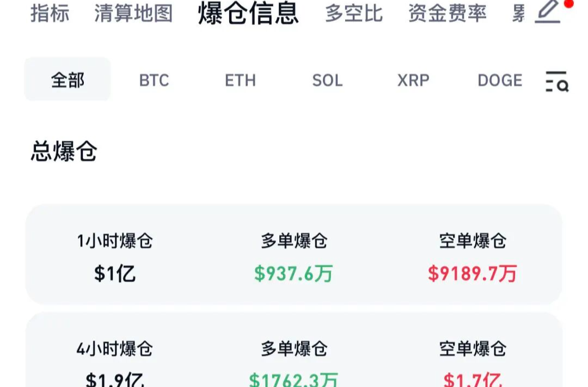Show XRP liquidation data

tap(413, 81)
